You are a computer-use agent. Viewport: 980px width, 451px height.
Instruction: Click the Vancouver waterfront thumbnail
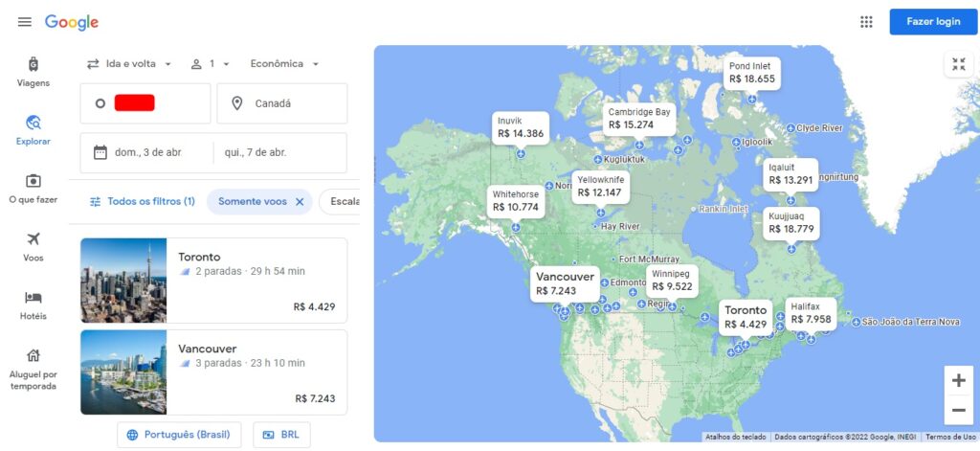pos(123,372)
